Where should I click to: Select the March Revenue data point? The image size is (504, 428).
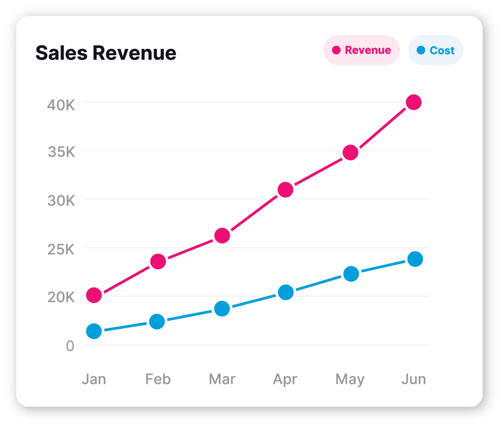(x=222, y=236)
